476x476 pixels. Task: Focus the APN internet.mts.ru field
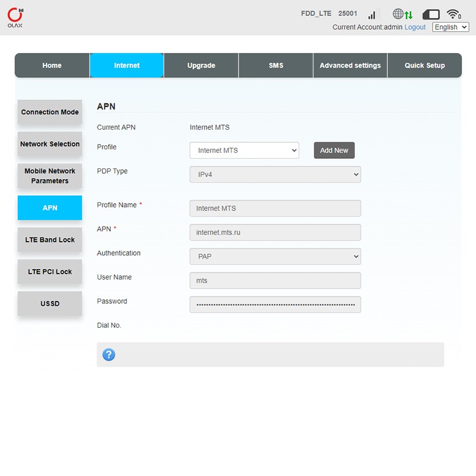pos(275,233)
